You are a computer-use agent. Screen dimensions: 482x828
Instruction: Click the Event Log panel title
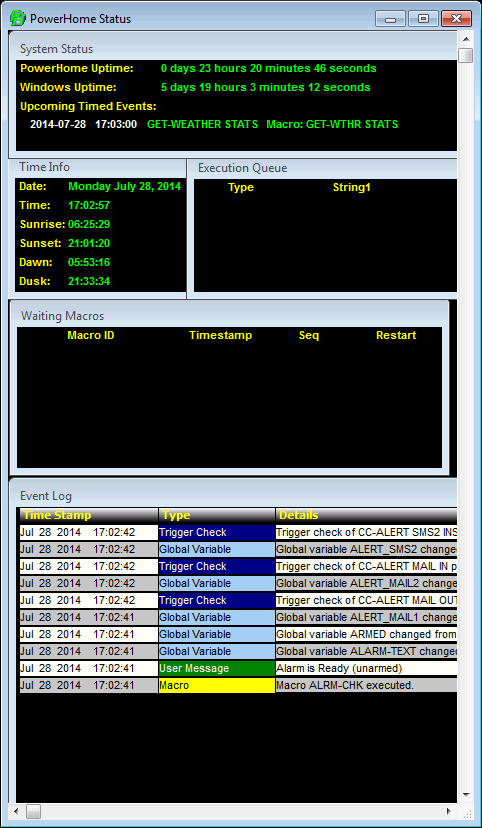pyautogui.click(x=45, y=496)
